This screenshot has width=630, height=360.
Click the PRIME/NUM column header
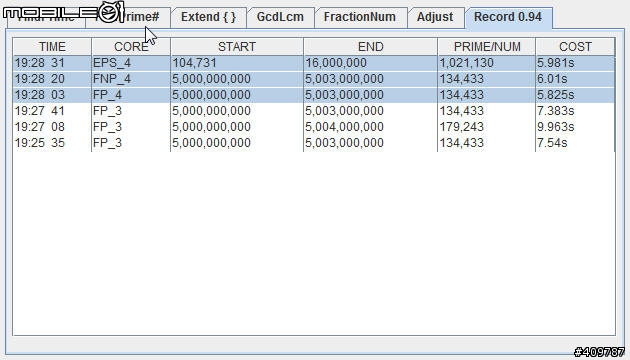click(487, 47)
